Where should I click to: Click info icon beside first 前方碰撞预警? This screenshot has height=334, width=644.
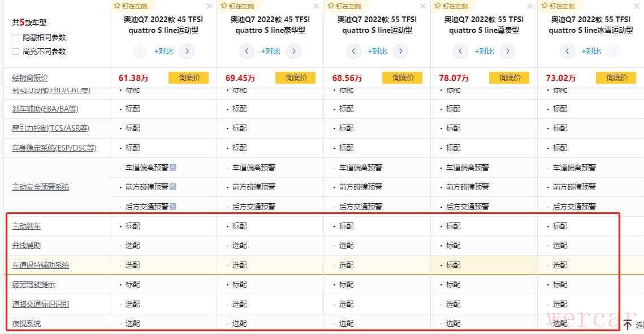[x=173, y=187]
